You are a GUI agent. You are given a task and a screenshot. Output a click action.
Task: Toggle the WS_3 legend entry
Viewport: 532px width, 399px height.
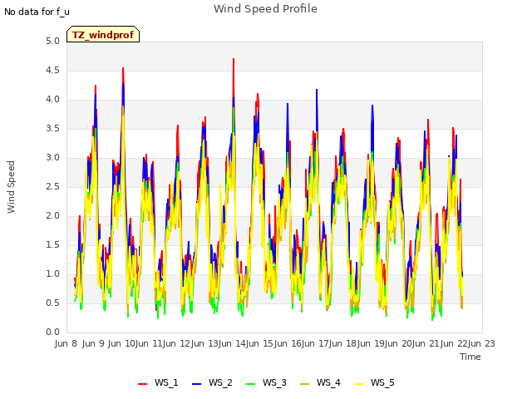266,382
